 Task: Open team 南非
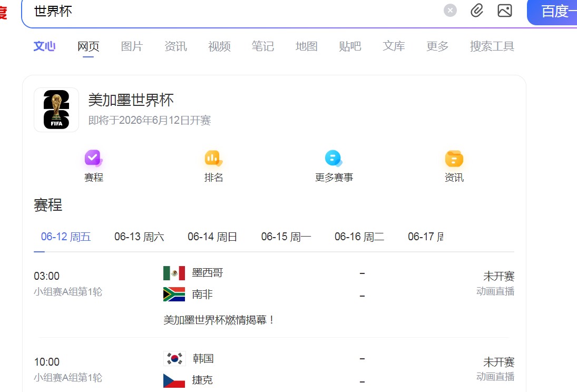(202, 294)
